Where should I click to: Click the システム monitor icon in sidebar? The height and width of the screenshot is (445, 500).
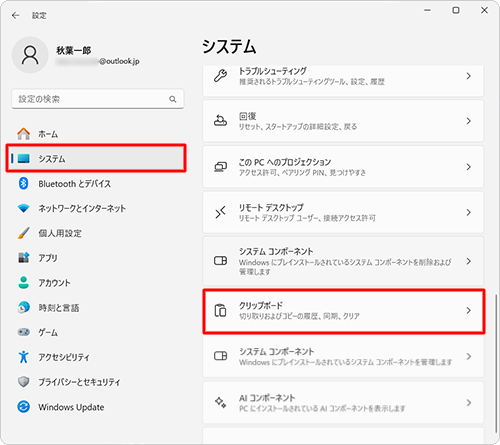click(x=24, y=159)
